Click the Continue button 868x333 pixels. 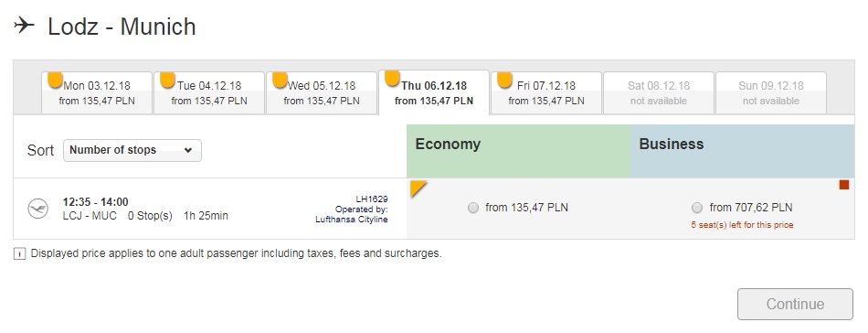point(795,305)
